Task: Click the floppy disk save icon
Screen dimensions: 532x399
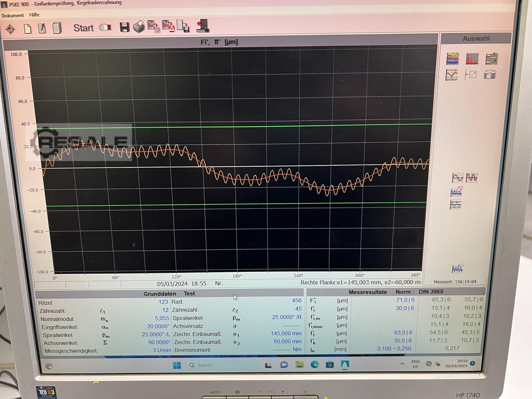Action: click(124, 27)
